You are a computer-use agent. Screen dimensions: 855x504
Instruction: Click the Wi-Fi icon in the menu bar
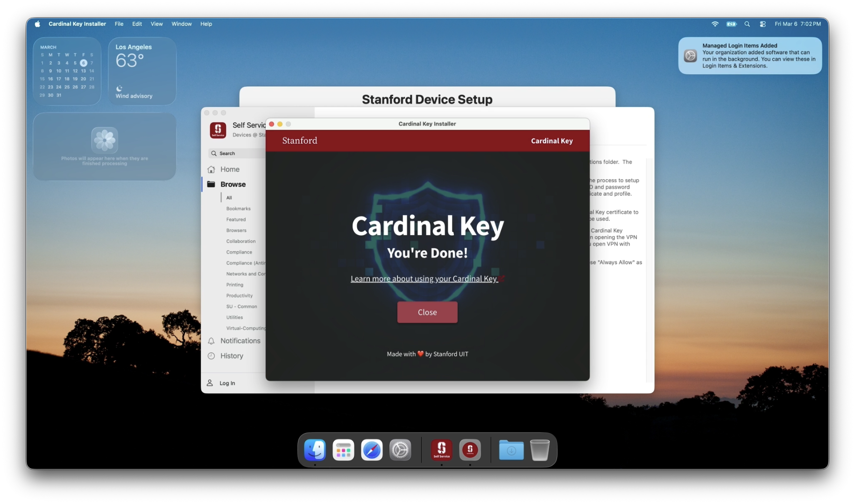click(x=714, y=24)
